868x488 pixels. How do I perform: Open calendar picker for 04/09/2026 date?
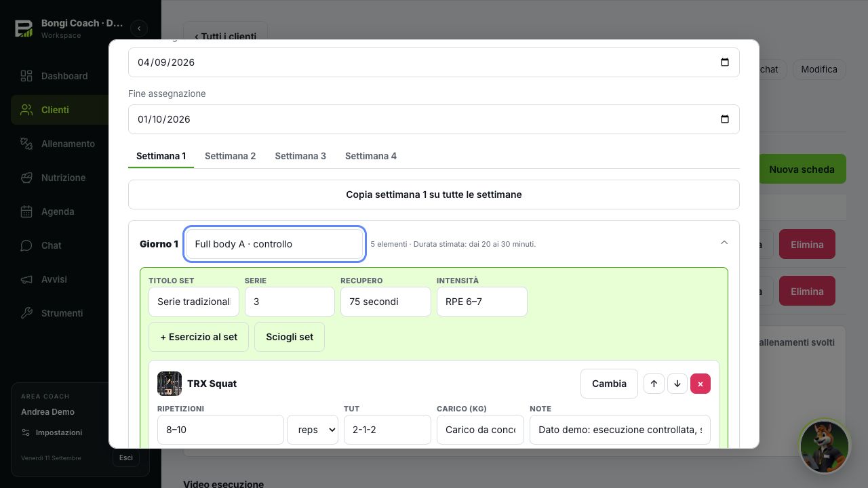coord(724,62)
